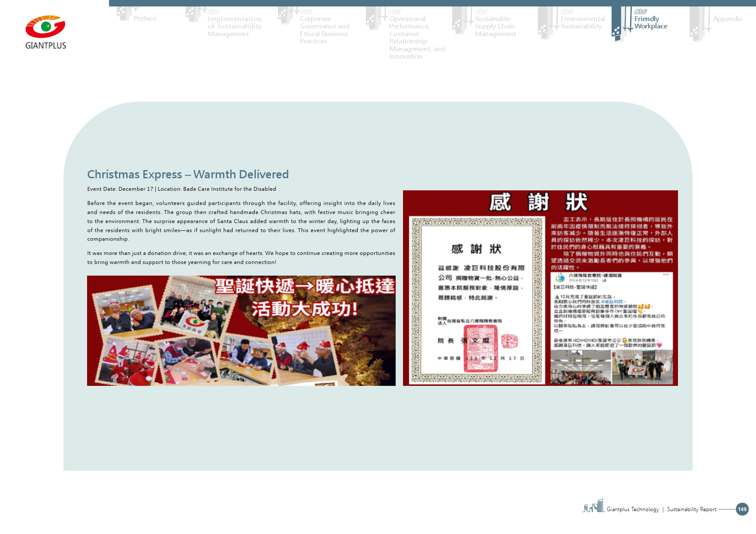Click the Christmas event photo collage
The width and height of the screenshot is (756, 534).
tap(241, 330)
